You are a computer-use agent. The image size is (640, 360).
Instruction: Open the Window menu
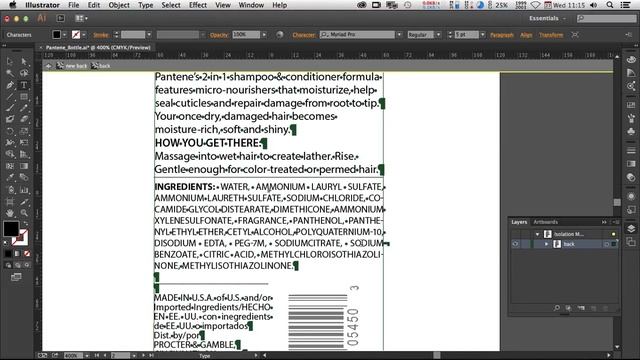[251, 5]
